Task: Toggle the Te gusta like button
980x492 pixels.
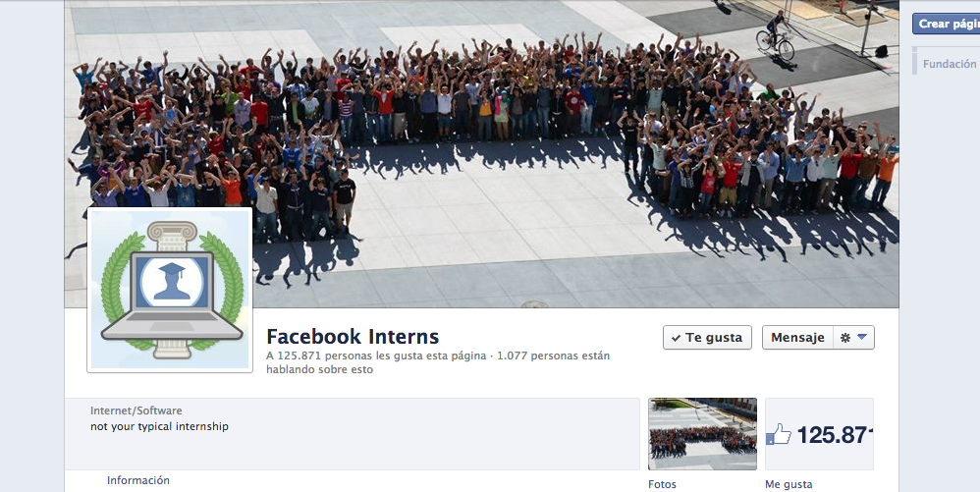Action: [707, 338]
